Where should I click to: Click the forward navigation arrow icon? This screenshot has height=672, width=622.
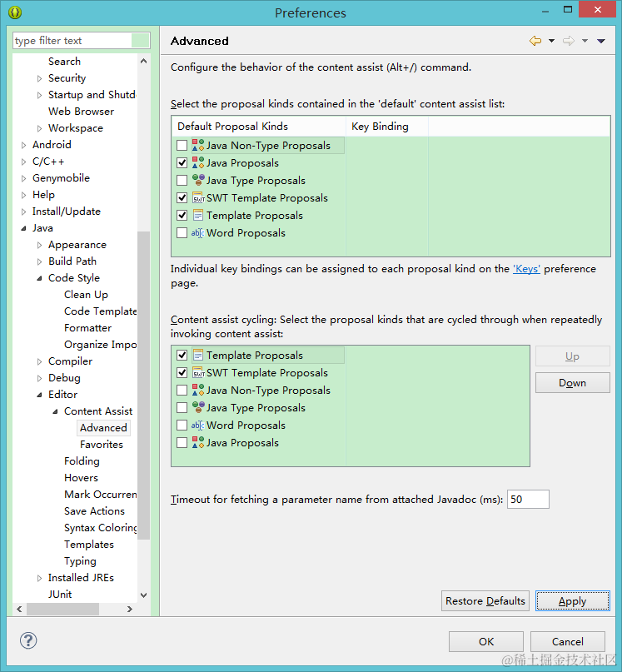(569, 41)
